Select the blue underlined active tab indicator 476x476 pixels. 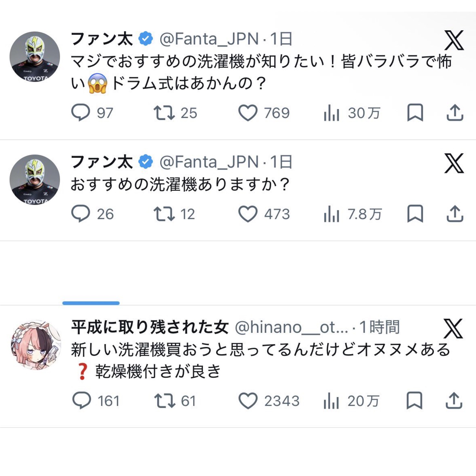click(x=91, y=303)
